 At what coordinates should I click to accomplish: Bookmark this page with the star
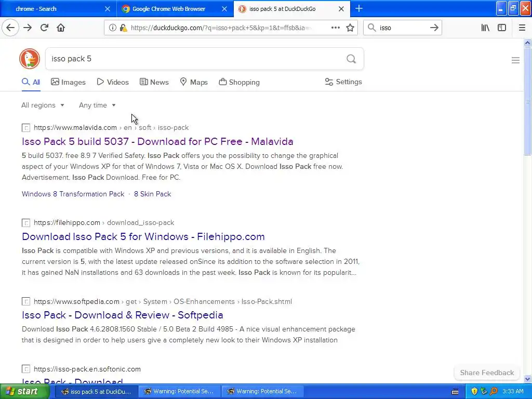pyautogui.click(x=350, y=28)
